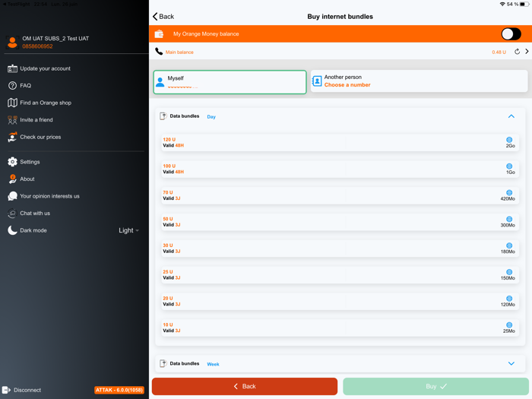532x399 pixels.
Task: Click the red Back button at bottom
Action: click(245, 386)
